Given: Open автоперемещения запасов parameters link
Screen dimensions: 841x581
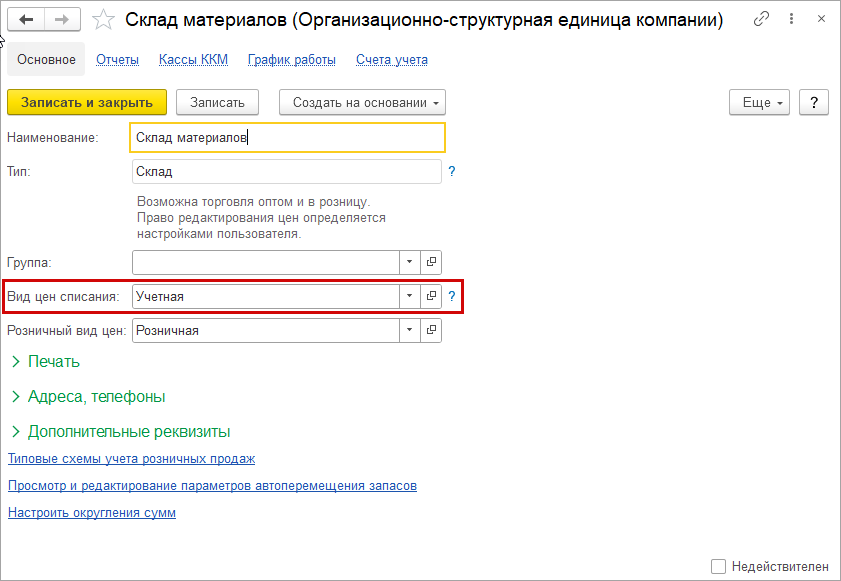Looking at the screenshot, I should (212, 486).
